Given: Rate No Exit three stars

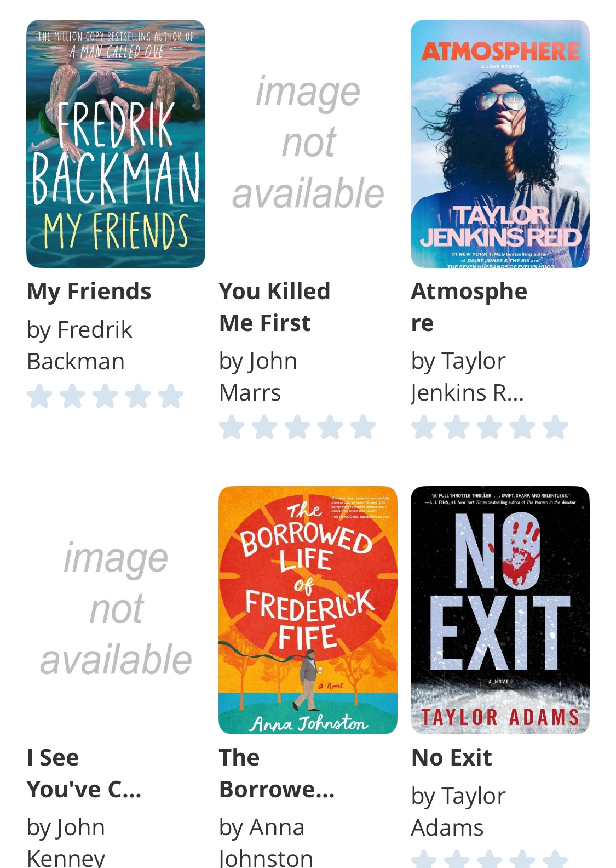Looking at the screenshot, I should click(490, 860).
